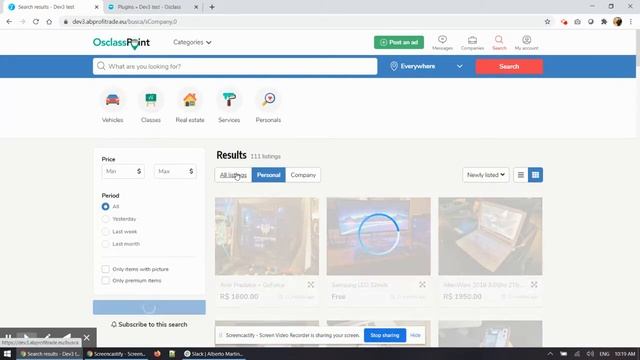Open Chrome profile avatar
The width and height of the screenshot is (640, 360).
tap(618, 22)
